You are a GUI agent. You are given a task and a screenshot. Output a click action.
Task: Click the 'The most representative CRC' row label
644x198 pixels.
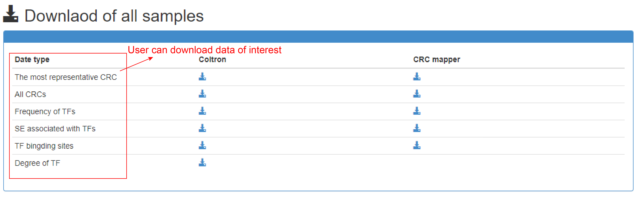click(66, 77)
